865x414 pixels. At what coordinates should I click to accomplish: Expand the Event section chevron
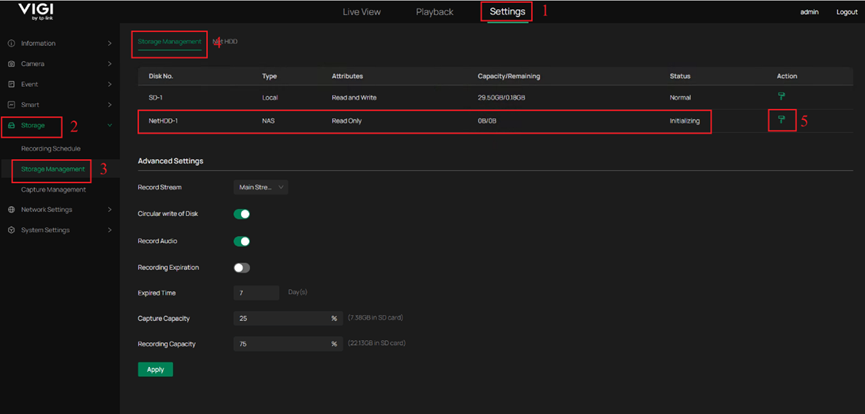(x=110, y=85)
